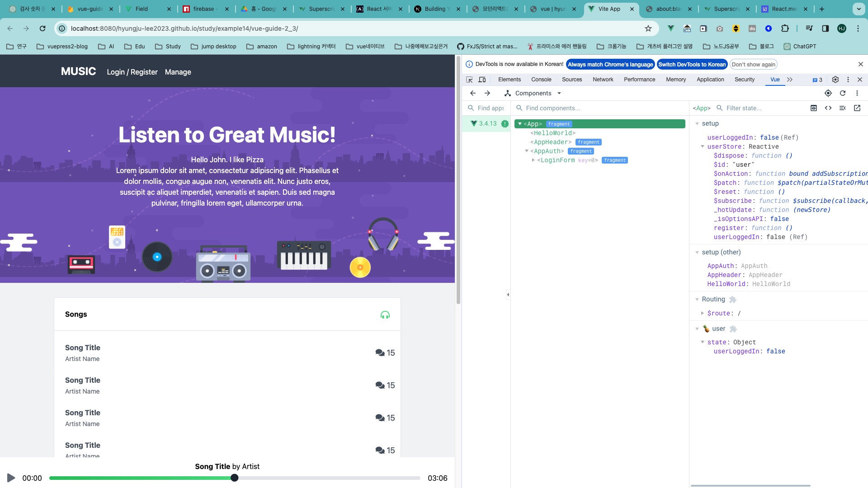Collapse the App component tree node
Image resolution: width=868 pixels, height=488 pixels.
[x=520, y=124]
